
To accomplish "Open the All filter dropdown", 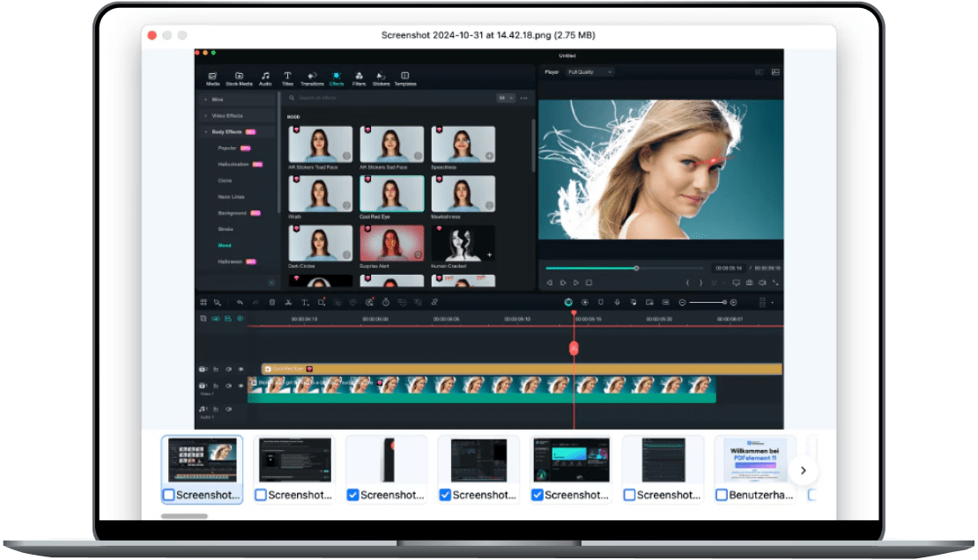I will click(505, 98).
